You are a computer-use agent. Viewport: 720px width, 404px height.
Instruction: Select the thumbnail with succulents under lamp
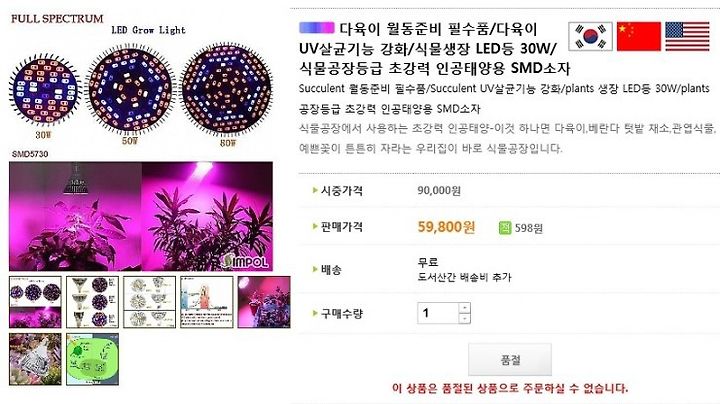[35, 359]
